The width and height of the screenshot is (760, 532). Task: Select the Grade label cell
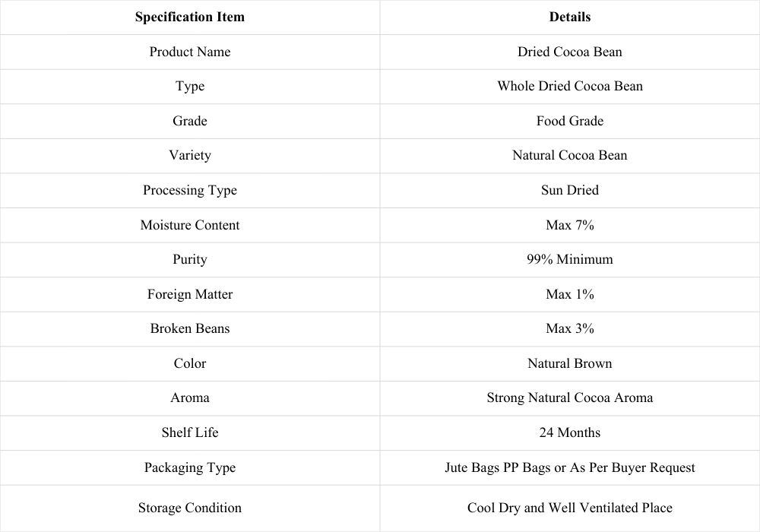[189, 121]
